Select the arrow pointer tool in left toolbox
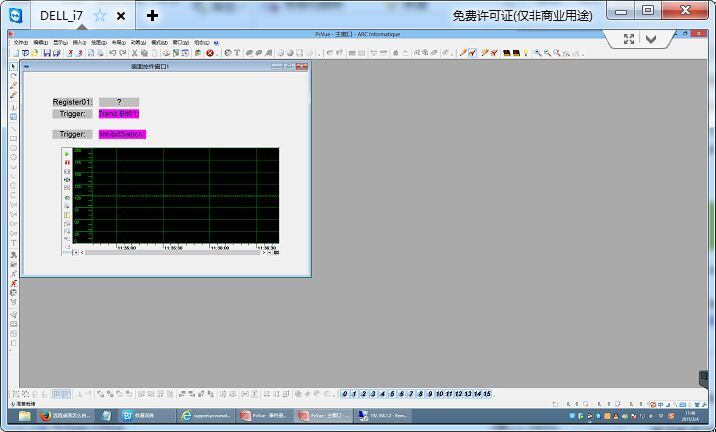716x432 pixels. [x=13, y=67]
